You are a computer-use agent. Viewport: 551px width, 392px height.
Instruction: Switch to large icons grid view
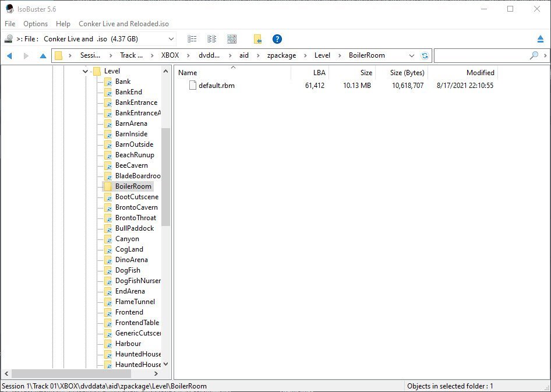(232, 39)
